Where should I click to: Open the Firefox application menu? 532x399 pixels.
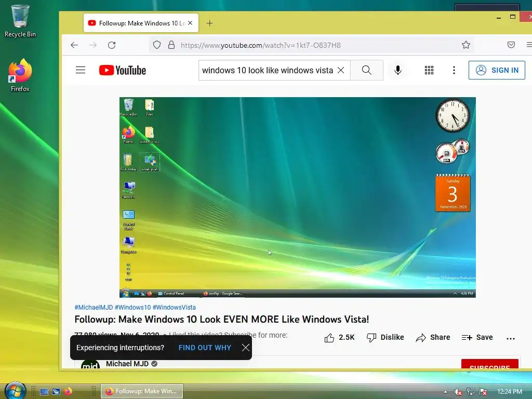[529, 45]
